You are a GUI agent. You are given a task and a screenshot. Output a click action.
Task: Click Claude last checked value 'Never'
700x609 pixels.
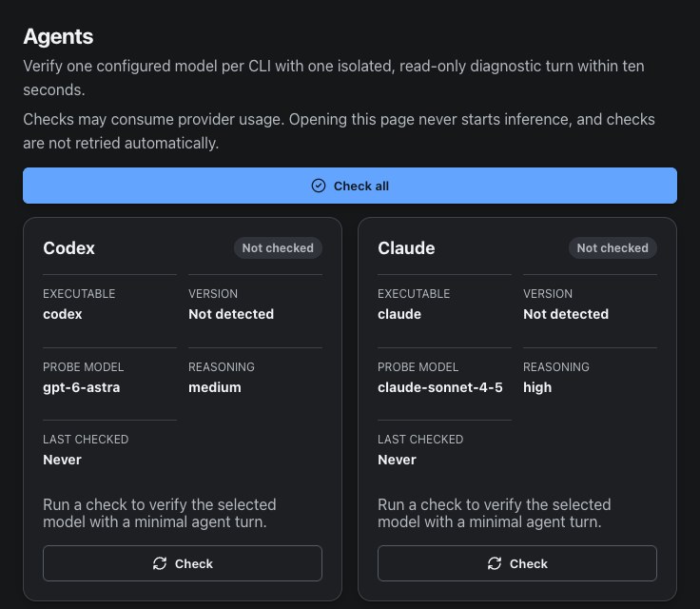point(397,460)
